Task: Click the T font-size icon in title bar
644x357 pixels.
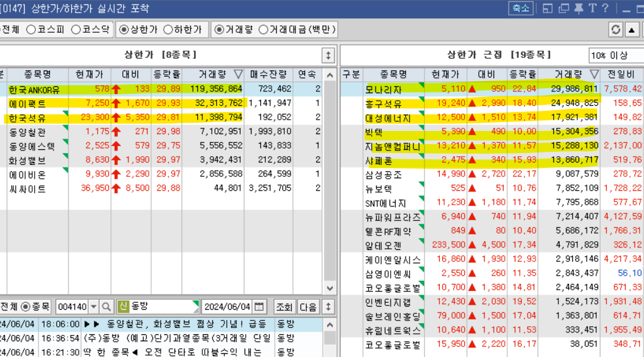Action: coord(592,8)
